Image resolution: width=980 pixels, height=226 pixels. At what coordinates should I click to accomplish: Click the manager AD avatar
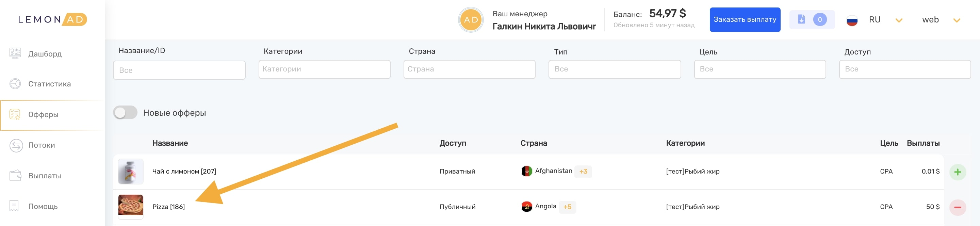coord(471,20)
